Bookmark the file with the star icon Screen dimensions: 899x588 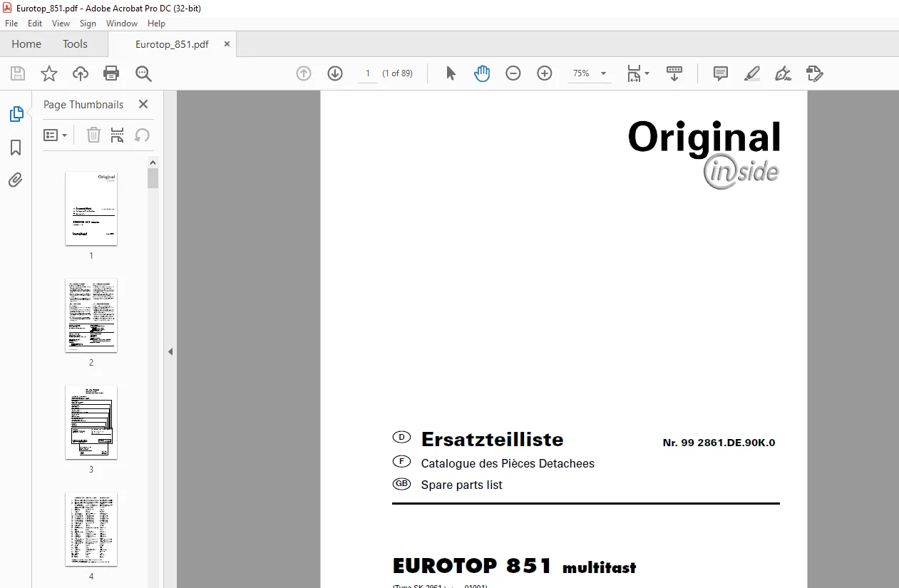49,73
